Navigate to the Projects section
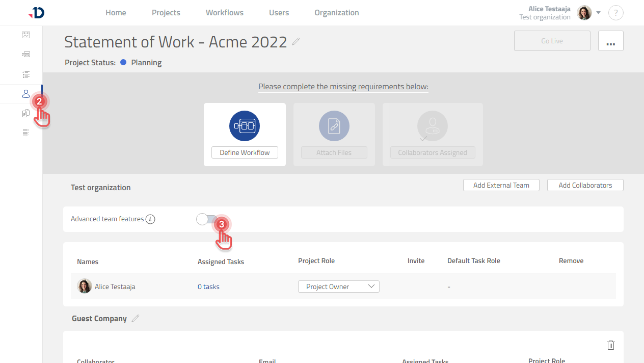644x363 pixels. pos(166,12)
